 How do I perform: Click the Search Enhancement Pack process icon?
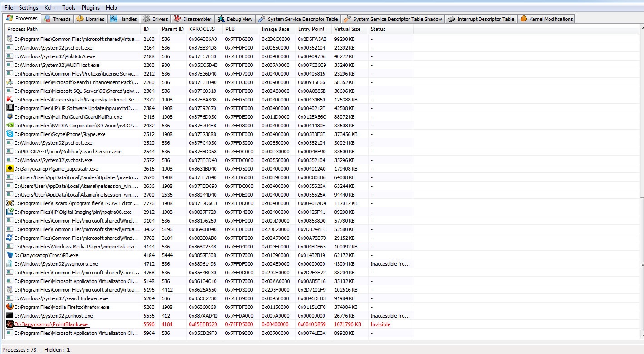[10, 82]
